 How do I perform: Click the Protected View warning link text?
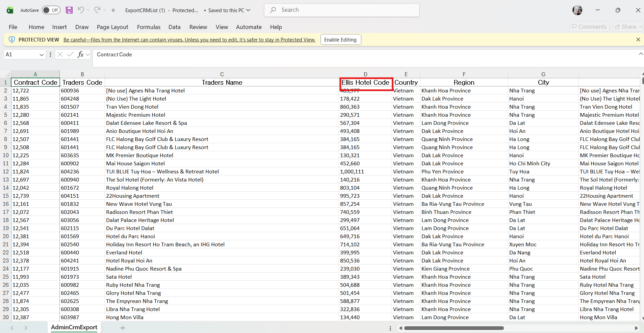point(189,40)
